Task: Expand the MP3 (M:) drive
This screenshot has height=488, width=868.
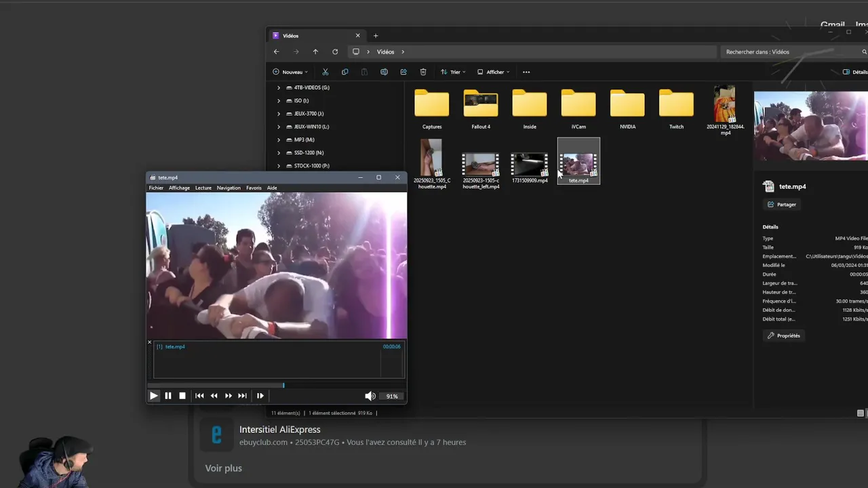Action: coord(279,140)
